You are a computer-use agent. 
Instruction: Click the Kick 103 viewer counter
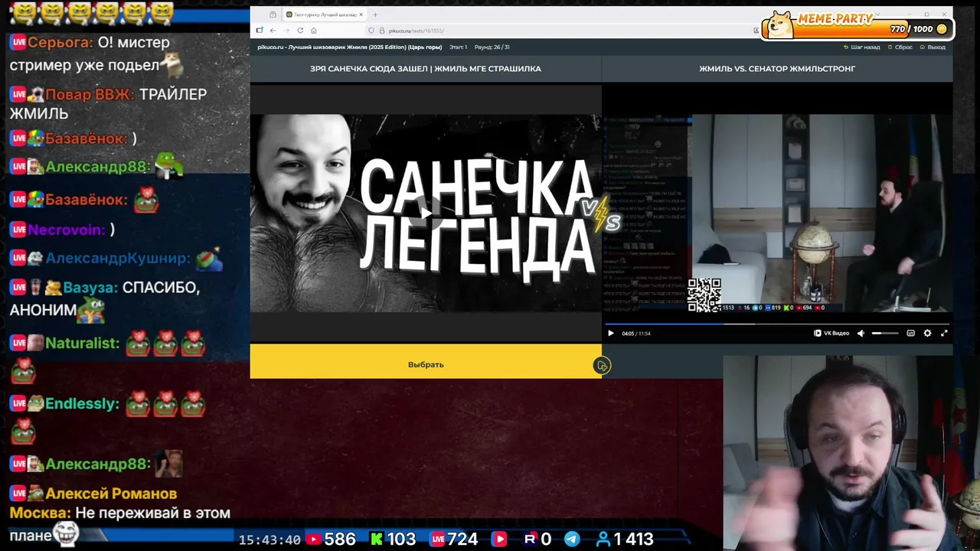point(394,539)
